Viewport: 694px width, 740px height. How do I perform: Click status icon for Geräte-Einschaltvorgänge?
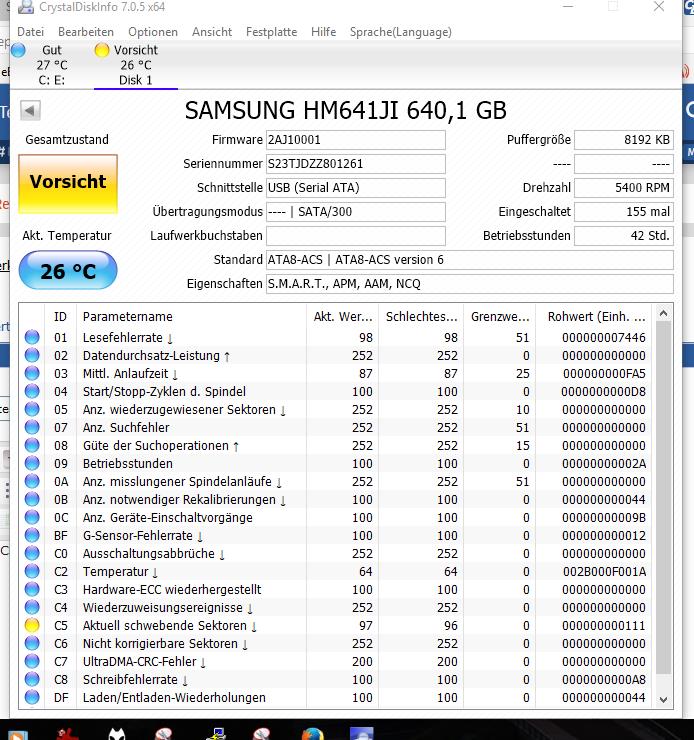tap(32, 517)
